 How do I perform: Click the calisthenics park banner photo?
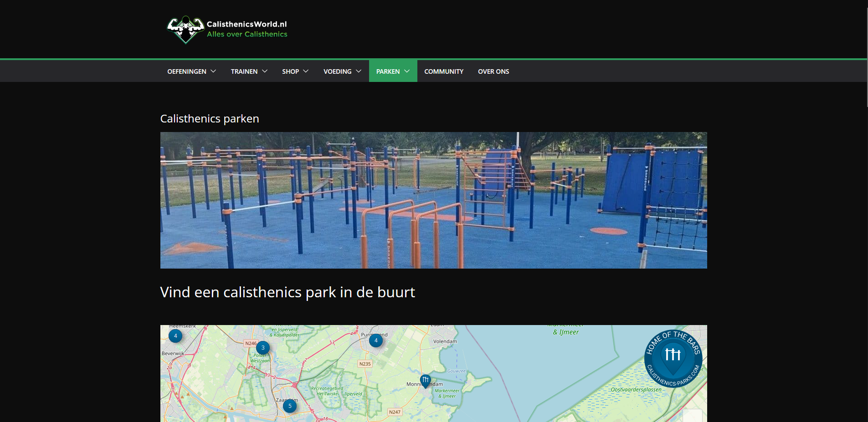[x=434, y=200]
